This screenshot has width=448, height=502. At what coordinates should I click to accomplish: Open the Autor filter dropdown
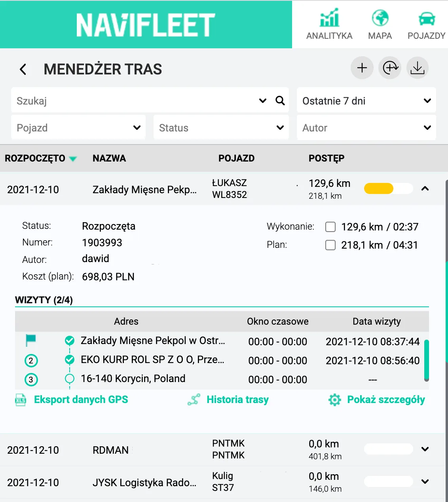tap(366, 127)
